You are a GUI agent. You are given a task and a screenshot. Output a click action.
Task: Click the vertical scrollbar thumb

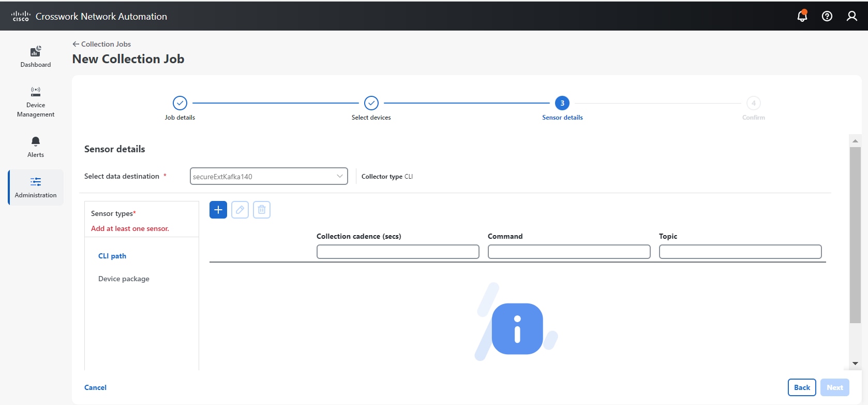pyautogui.click(x=855, y=235)
